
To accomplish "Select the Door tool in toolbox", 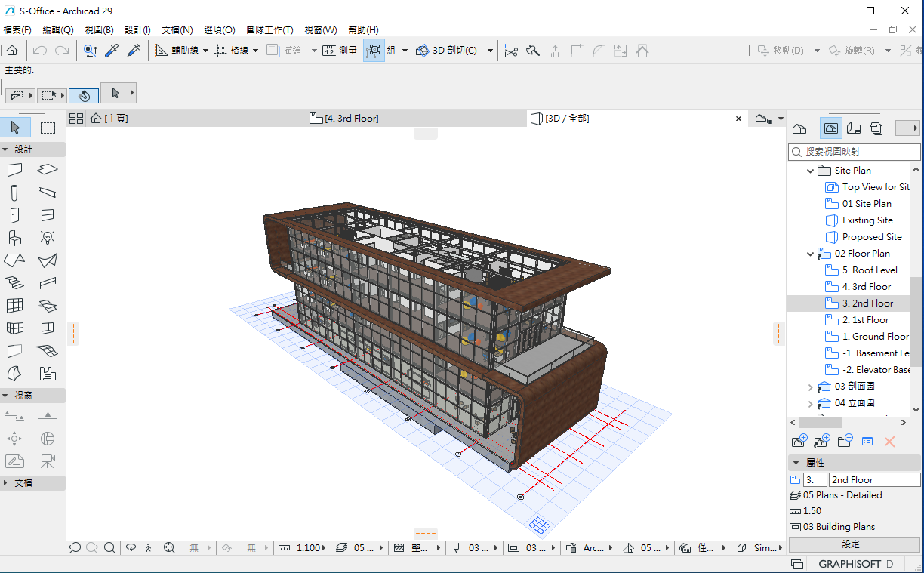I will pyautogui.click(x=14, y=215).
